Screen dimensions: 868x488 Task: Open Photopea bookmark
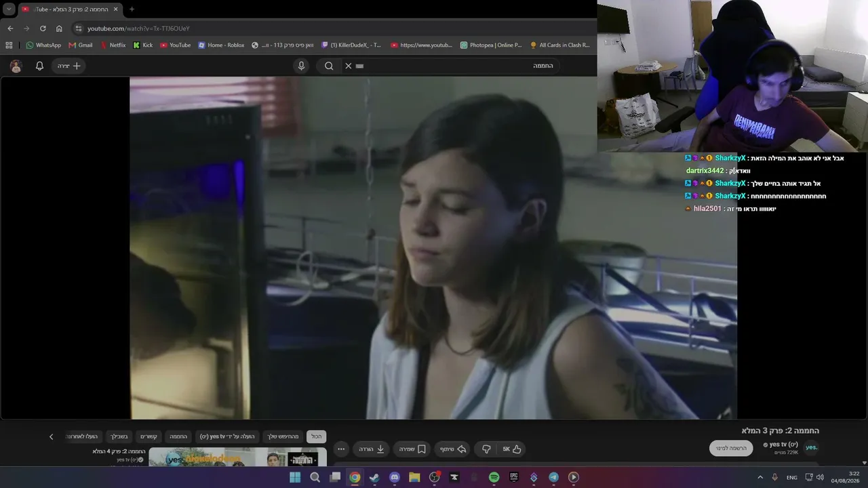(x=491, y=45)
